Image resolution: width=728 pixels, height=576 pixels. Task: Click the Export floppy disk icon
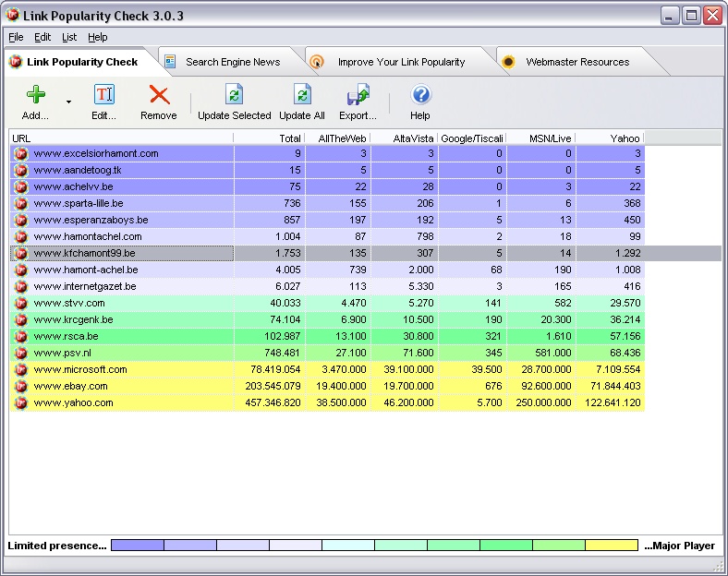(358, 94)
